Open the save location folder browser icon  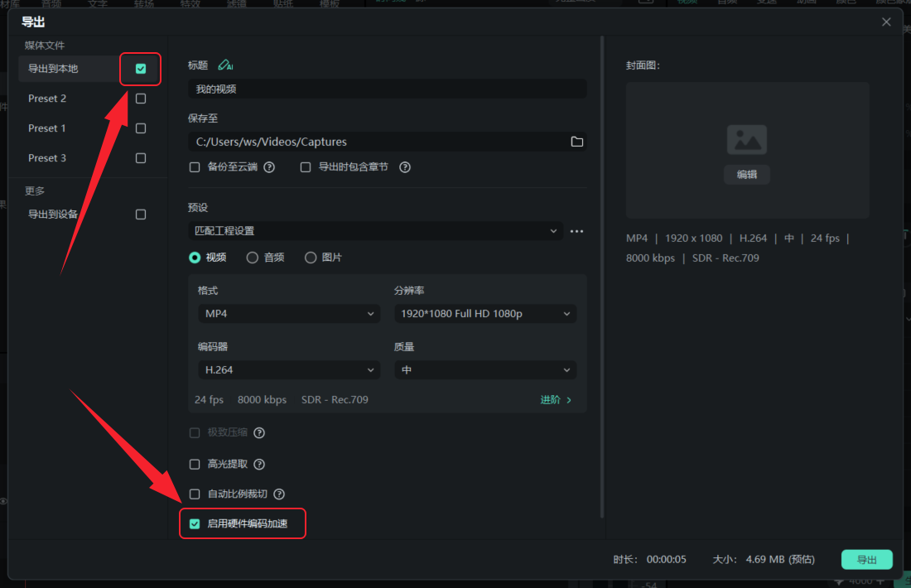[577, 142]
